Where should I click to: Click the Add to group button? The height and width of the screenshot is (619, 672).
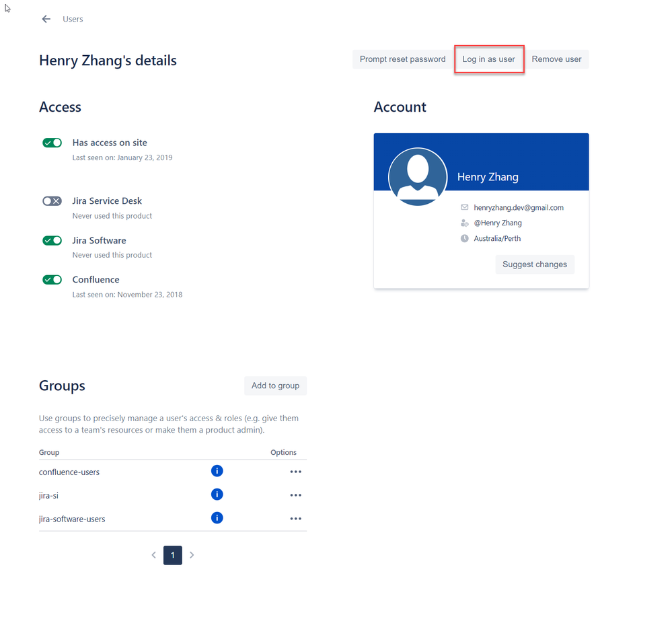point(275,386)
